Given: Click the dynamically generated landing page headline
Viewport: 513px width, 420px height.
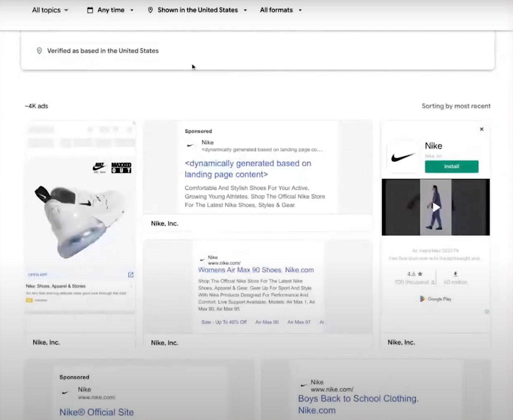Looking at the screenshot, I should click(x=248, y=169).
